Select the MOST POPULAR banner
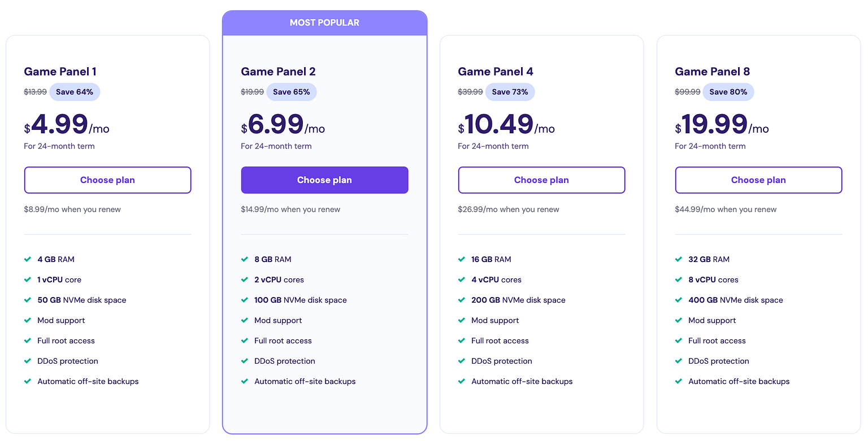Screen dimensions: 868x441 324,23
